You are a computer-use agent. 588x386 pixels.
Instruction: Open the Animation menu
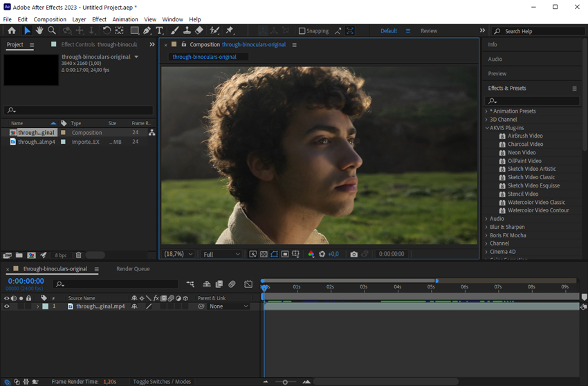click(125, 19)
